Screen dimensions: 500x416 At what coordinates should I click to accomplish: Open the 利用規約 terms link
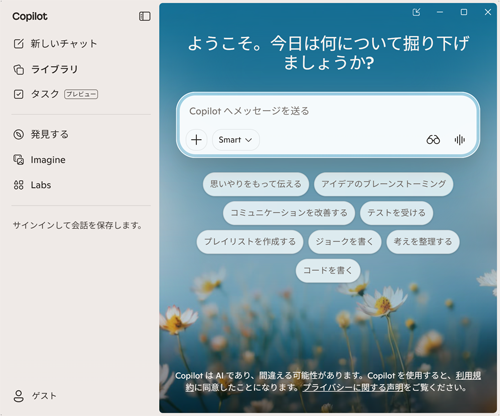(x=468, y=376)
